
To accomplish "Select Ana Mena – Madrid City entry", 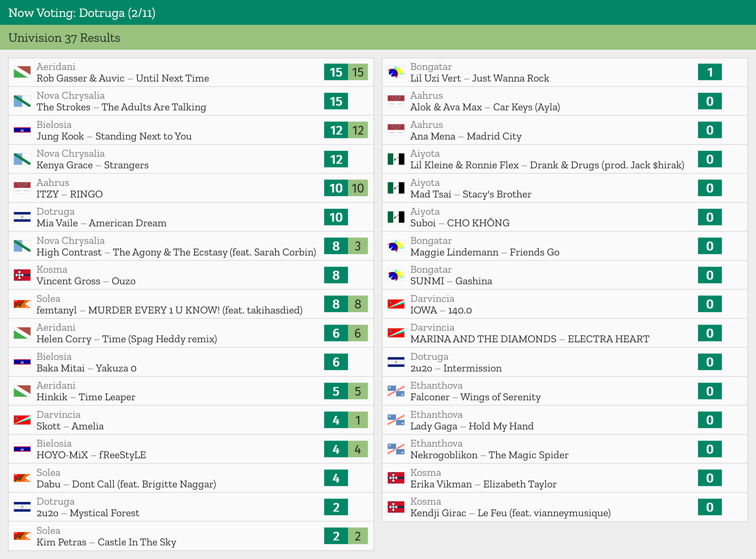I will (x=565, y=130).
